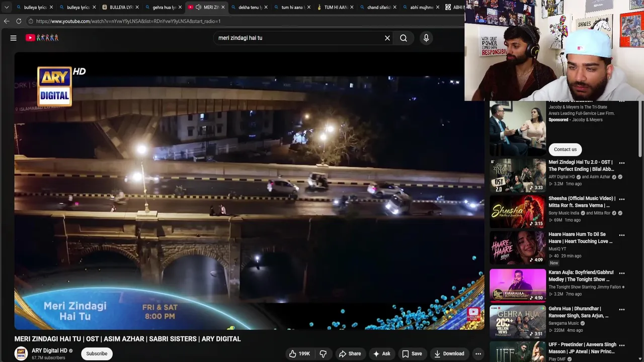The height and width of the screenshot is (362, 644).
Task: Start voice search with microphone icon
Action: [426, 38]
